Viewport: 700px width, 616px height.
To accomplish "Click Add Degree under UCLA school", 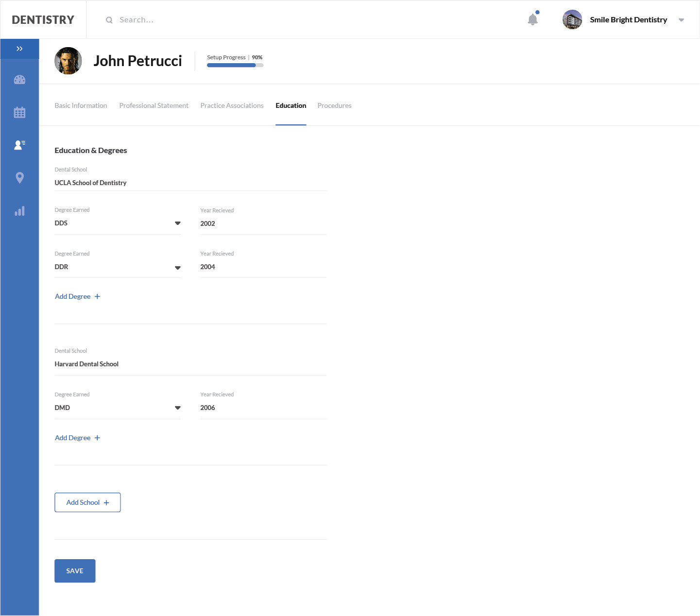I will tap(77, 296).
